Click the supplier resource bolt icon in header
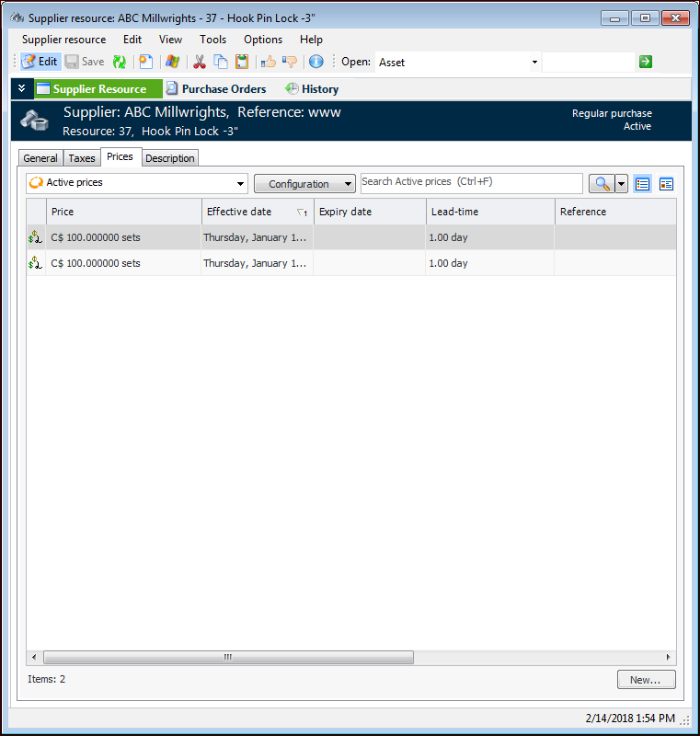 coord(35,121)
